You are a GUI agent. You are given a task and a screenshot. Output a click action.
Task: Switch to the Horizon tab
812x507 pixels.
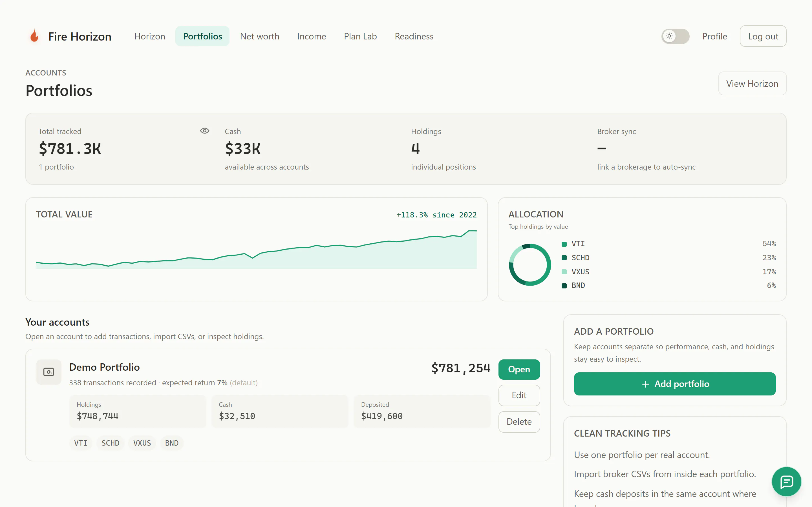(x=150, y=36)
